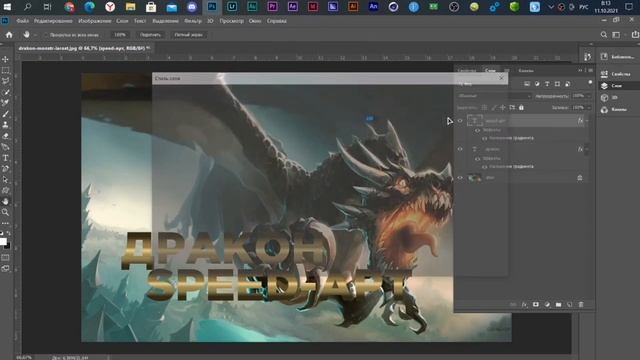This screenshot has height=360, width=640.
Task: Collapse effects arrow on speed-арт layer
Action: pyautogui.click(x=587, y=121)
